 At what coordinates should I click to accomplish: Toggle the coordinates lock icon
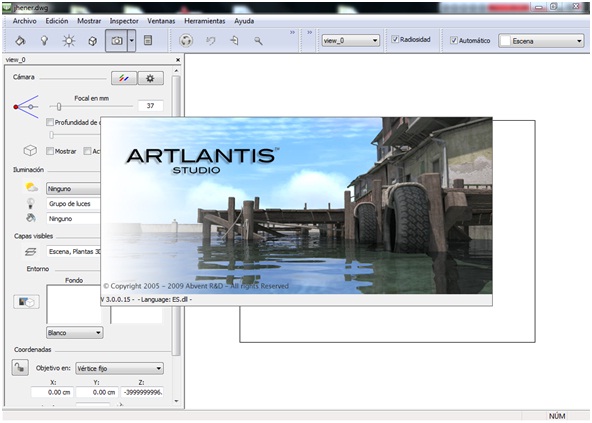point(20,367)
